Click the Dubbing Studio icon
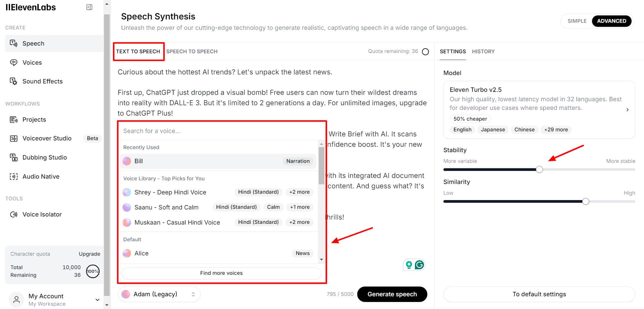The image size is (644, 309). (x=13, y=158)
